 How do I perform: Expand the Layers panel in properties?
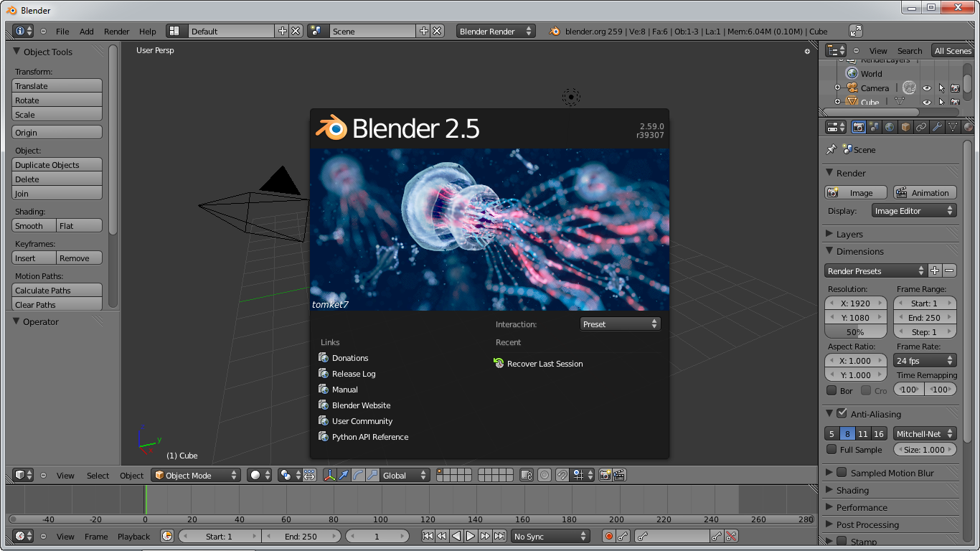point(849,234)
